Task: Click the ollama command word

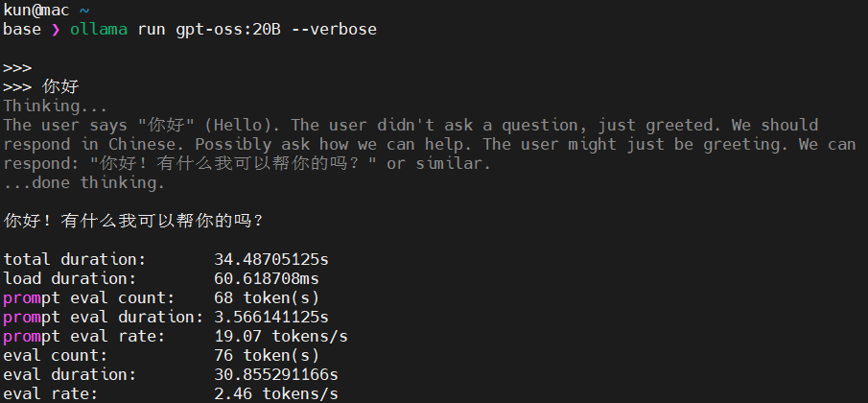Action: [x=98, y=30]
